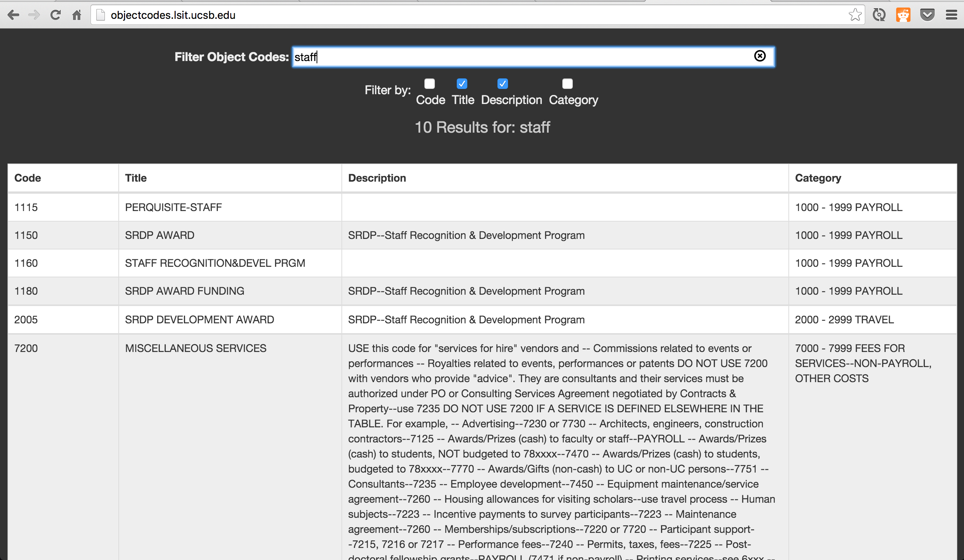
Task: Enable the Category filter checkbox
Action: (567, 83)
